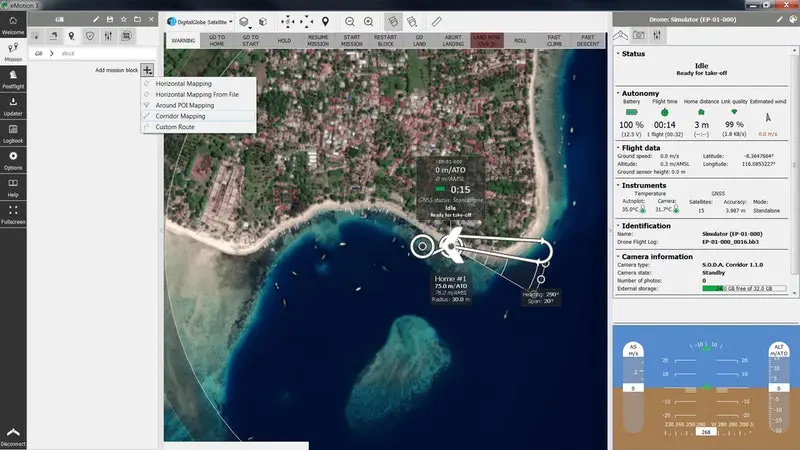Click the Add mission block plus button
The width and height of the screenshot is (800, 450).
coord(148,70)
